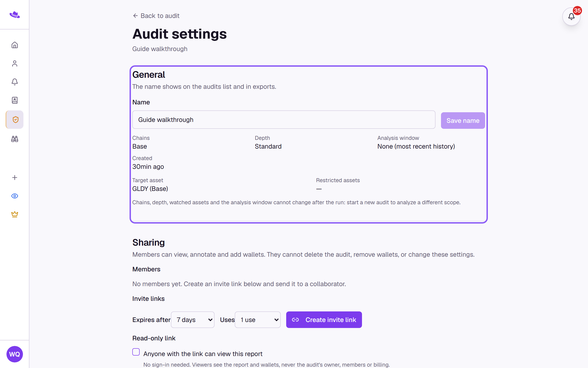Click the 'Read-only link' label
This screenshot has width=588, height=368.
(154, 338)
